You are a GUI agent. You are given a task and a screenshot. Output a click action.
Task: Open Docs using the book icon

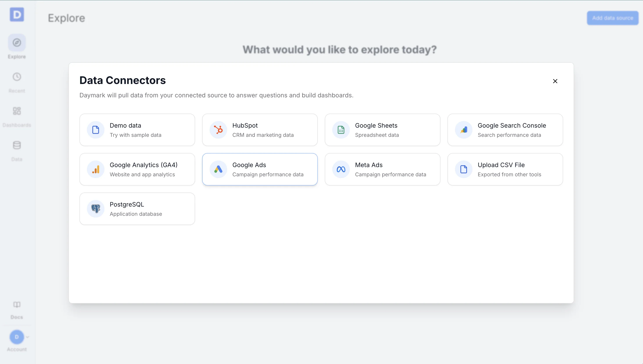coord(16,305)
